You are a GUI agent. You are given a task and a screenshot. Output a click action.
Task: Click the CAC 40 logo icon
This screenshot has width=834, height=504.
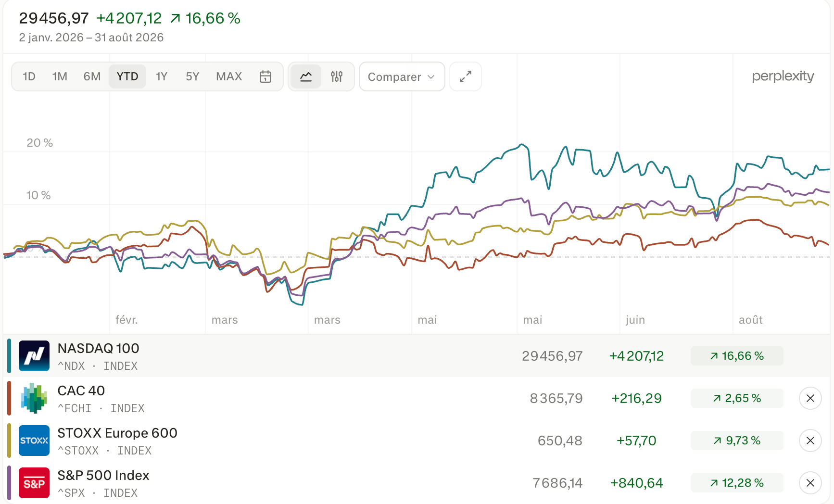click(x=34, y=398)
